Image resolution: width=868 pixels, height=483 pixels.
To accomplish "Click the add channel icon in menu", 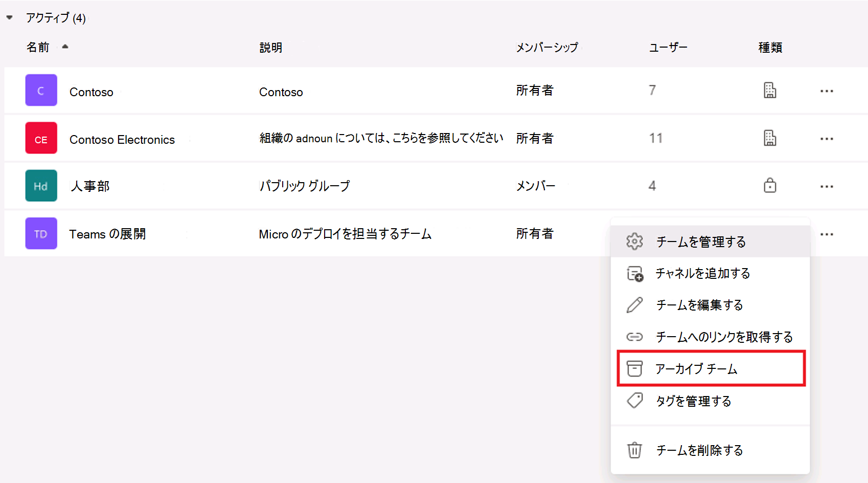I will click(635, 274).
